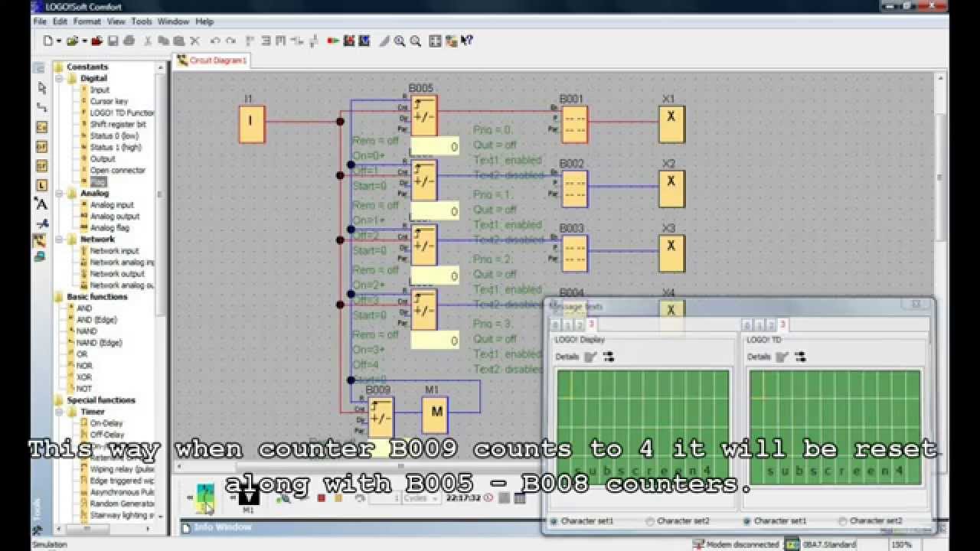Viewport: 980px width, 551px height.
Task: Select Input in the Digital tree
Action: coord(100,90)
